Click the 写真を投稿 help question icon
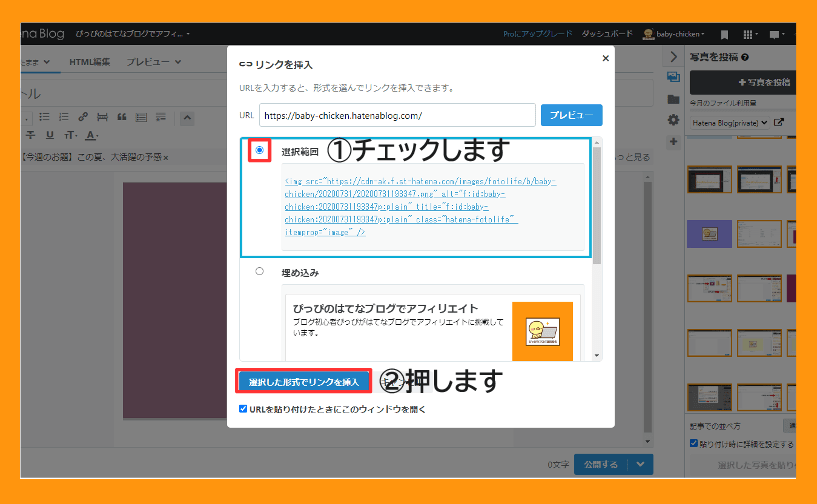 pos(745,57)
